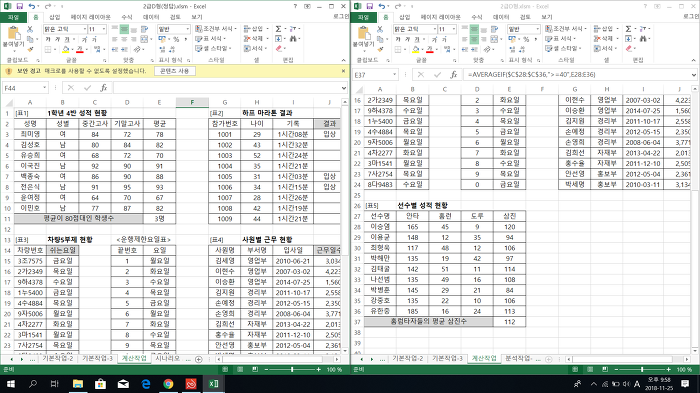The image size is (700, 393).
Task: Toggle center horizontal align in right Excel window
Action: [x=474, y=39]
